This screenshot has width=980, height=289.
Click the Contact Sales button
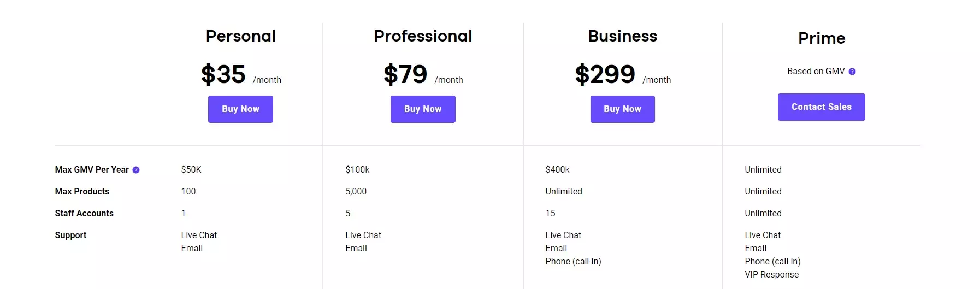tap(821, 107)
